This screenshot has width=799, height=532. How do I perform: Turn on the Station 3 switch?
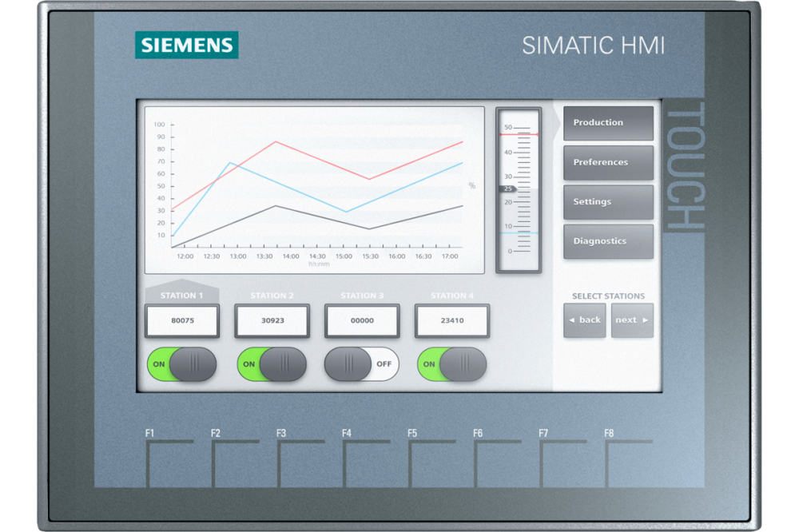(361, 364)
